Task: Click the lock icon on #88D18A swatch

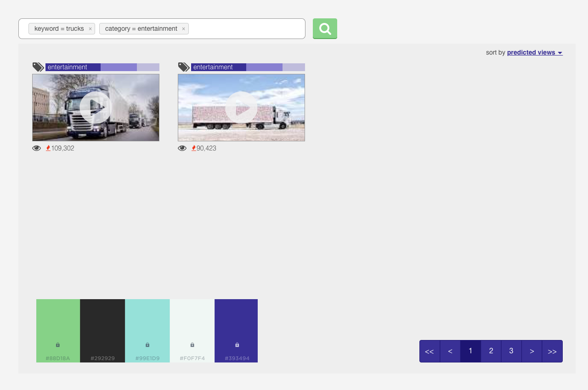Action: (x=58, y=345)
